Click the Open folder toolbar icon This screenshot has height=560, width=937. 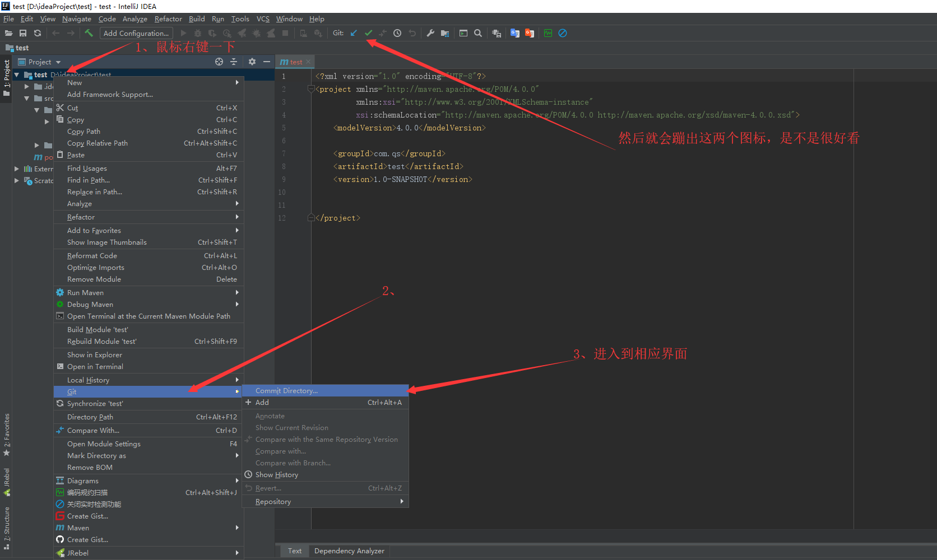click(8, 33)
